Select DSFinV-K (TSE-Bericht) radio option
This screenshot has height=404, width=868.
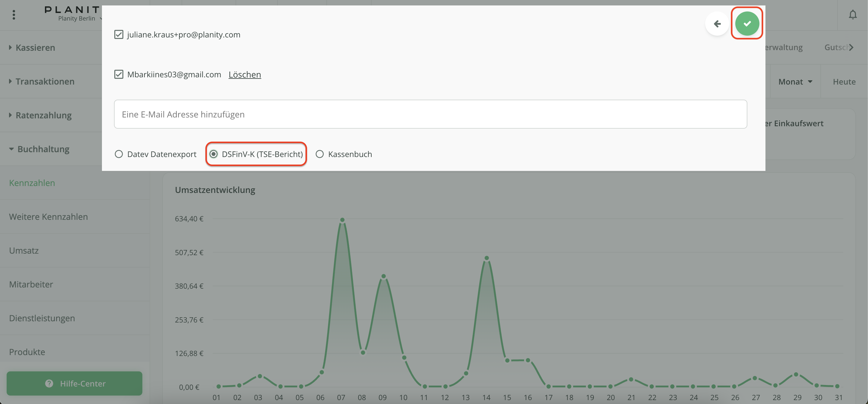click(213, 154)
